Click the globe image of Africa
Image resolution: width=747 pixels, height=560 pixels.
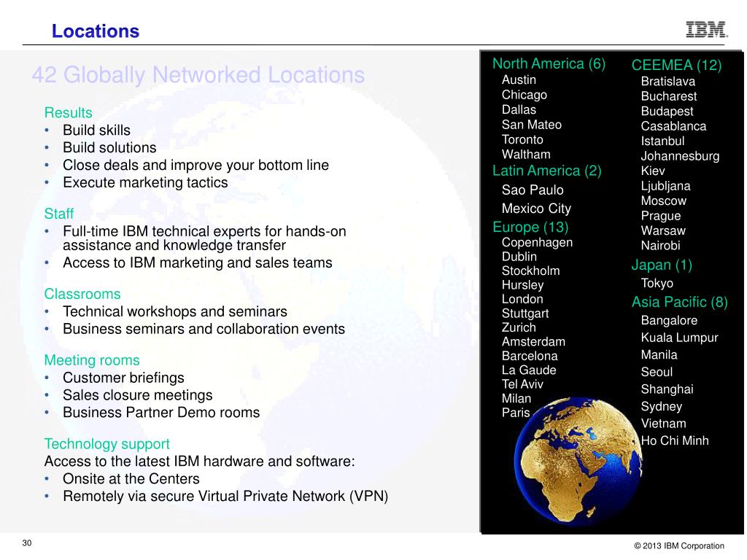point(578,461)
